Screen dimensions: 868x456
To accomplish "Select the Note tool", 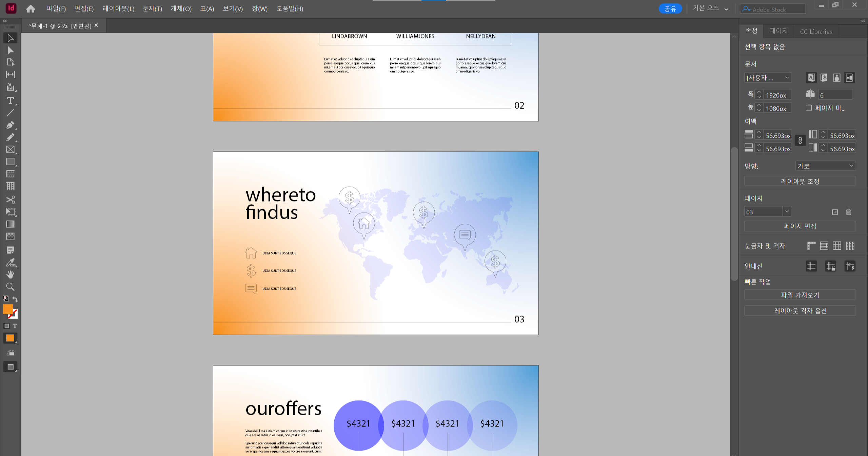I will click(10, 250).
